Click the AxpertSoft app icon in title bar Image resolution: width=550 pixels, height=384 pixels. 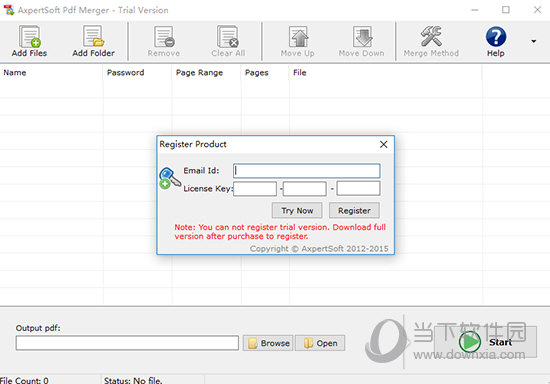8,10
